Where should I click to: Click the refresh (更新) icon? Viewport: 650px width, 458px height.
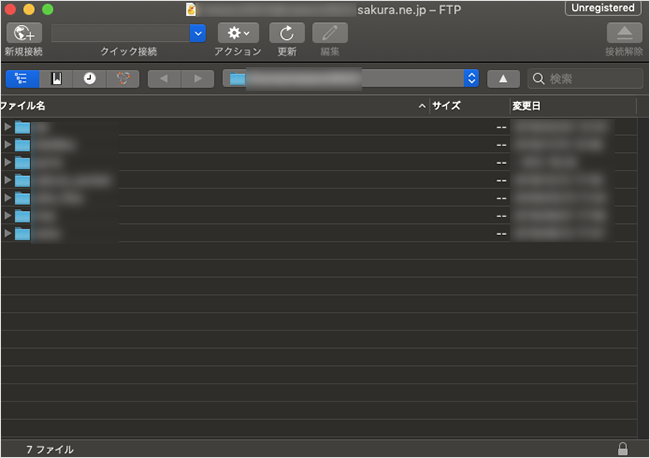(x=287, y=32)
